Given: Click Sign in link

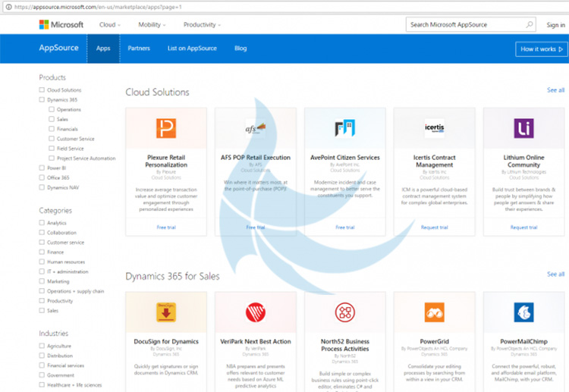Looking at the screenshot, I should tap(555, 25).
